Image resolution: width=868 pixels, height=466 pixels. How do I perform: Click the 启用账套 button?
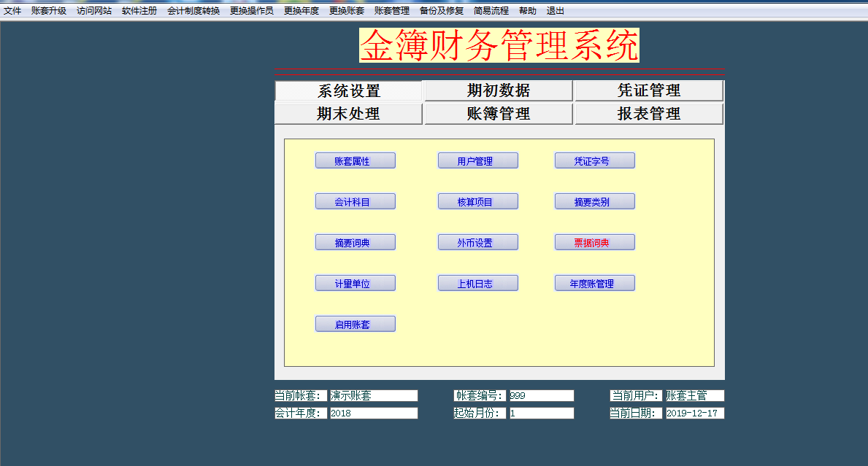356,325
